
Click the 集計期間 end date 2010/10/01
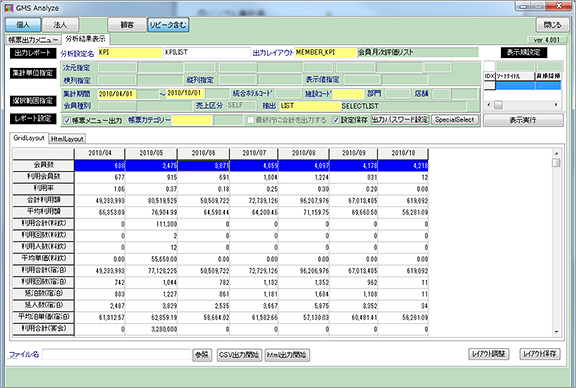186,93
